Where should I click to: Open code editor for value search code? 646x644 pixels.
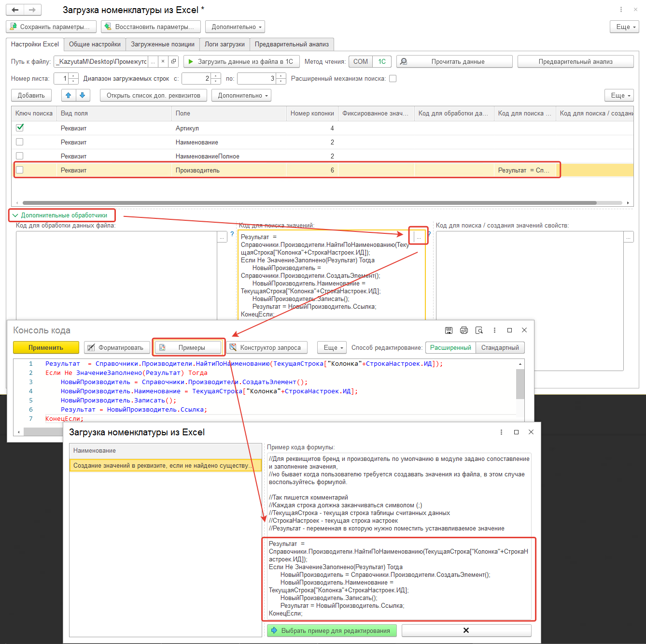pos(419,237)
